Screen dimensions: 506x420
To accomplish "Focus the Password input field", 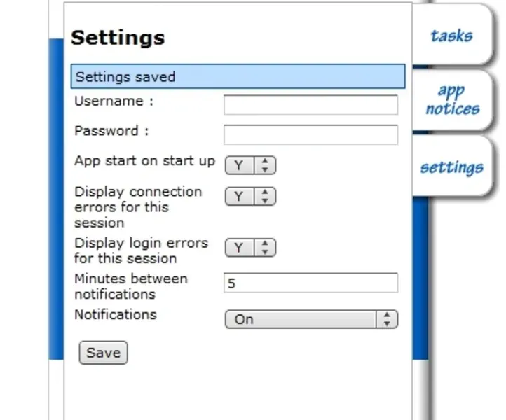I will [310, 134].
